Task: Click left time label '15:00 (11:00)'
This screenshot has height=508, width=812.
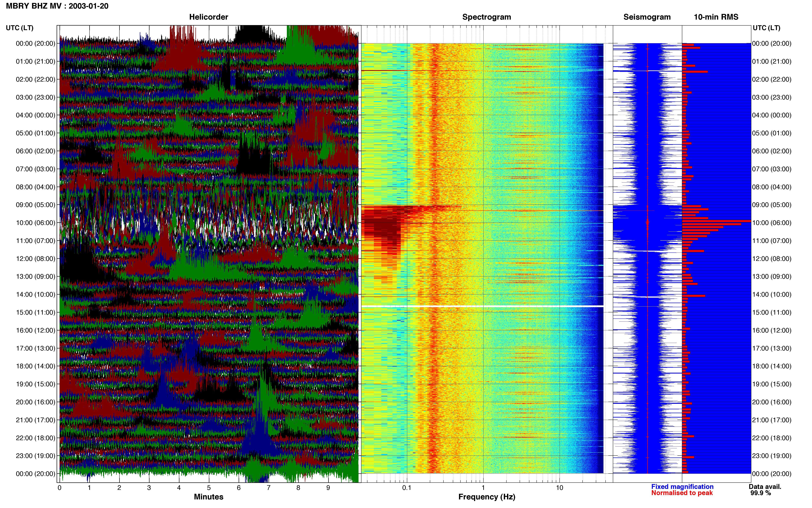Action: click(36, 313)
